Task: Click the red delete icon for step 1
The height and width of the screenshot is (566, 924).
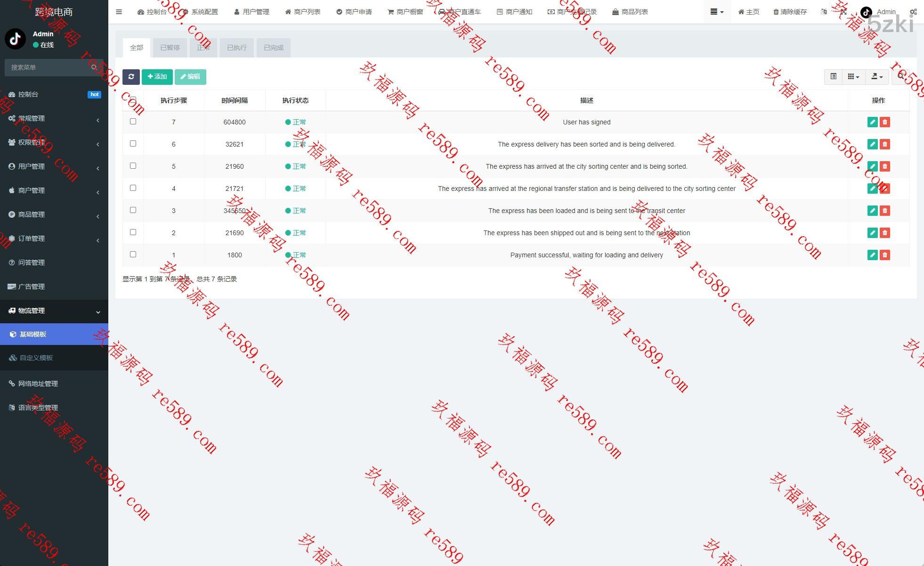Action: (x=885, y=255)
